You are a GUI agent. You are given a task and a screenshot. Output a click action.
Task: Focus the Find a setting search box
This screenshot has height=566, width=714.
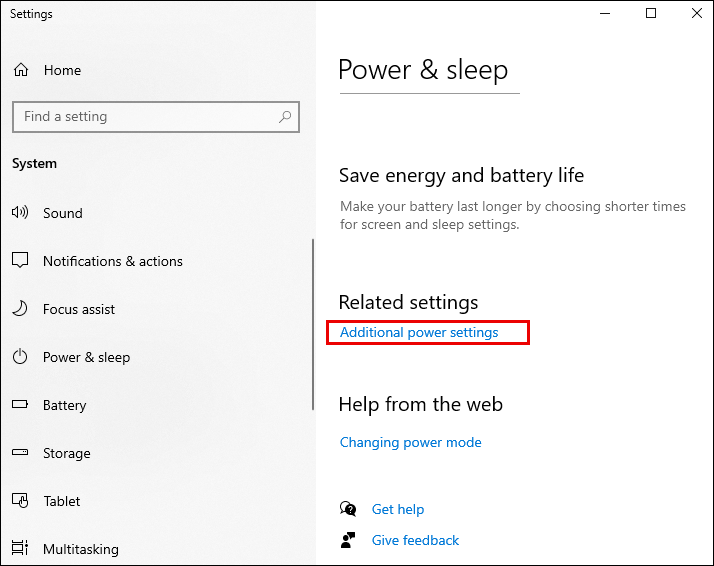145,117
